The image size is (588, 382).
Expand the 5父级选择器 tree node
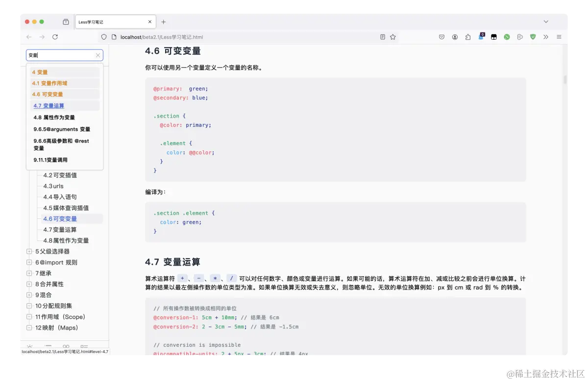29,251
